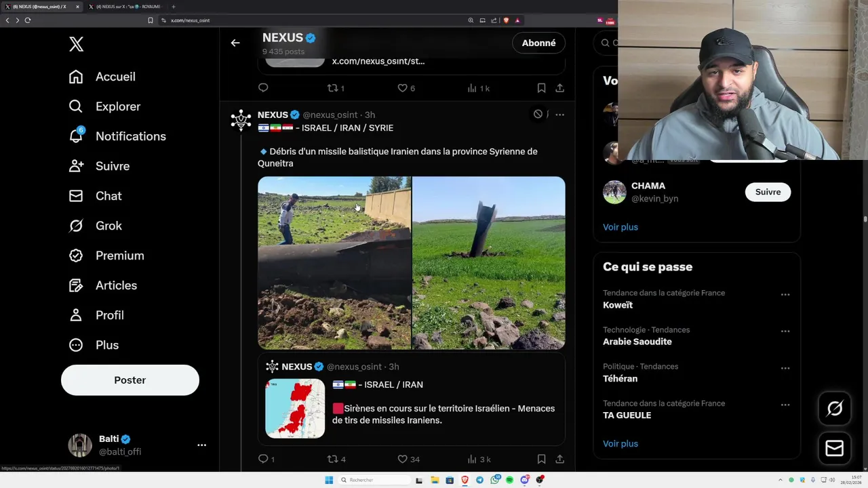Go back with the arrow beside NEXUS

click(235, 43)
